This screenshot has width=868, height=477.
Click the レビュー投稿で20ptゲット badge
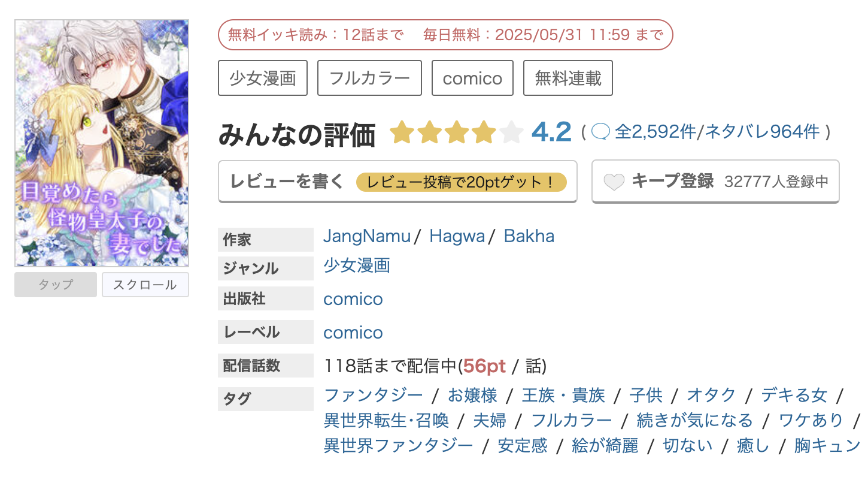[x=462, y=181]
